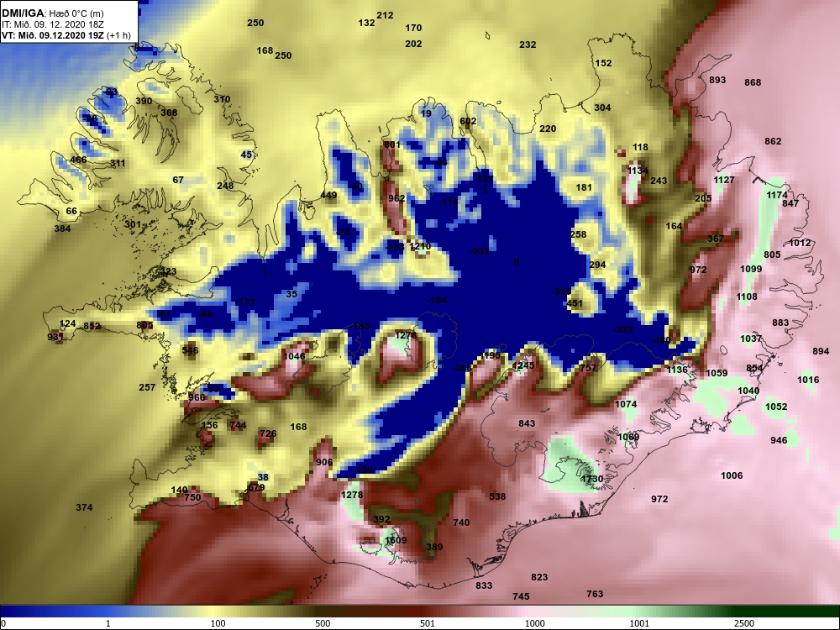Click the map value '1012'
840x630 pixels.
click(x=800, y=243)
